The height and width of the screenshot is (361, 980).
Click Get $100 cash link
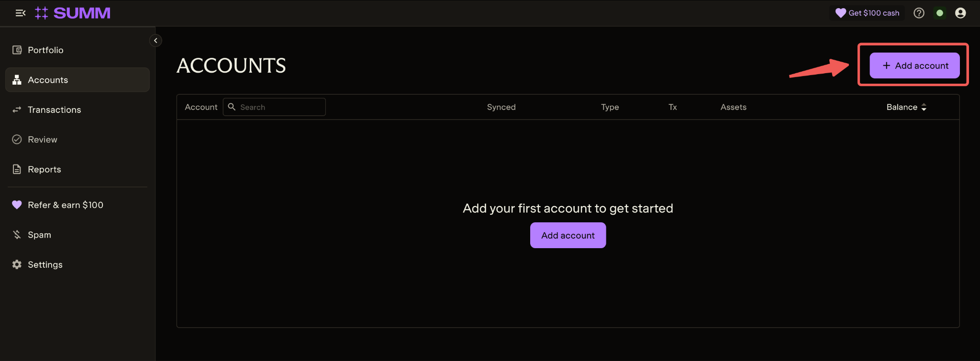point(868,13)
